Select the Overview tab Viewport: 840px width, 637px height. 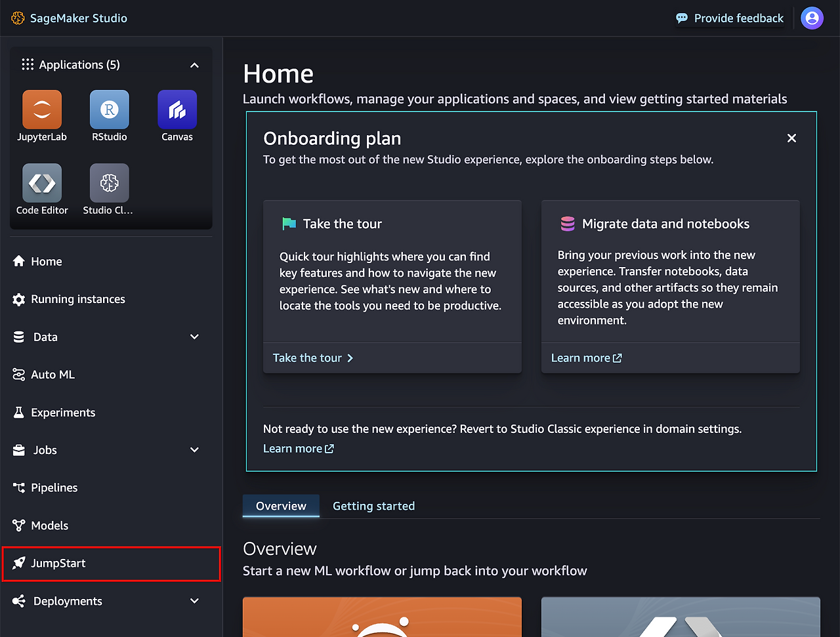pyautogui.click(x=281, y=506)
